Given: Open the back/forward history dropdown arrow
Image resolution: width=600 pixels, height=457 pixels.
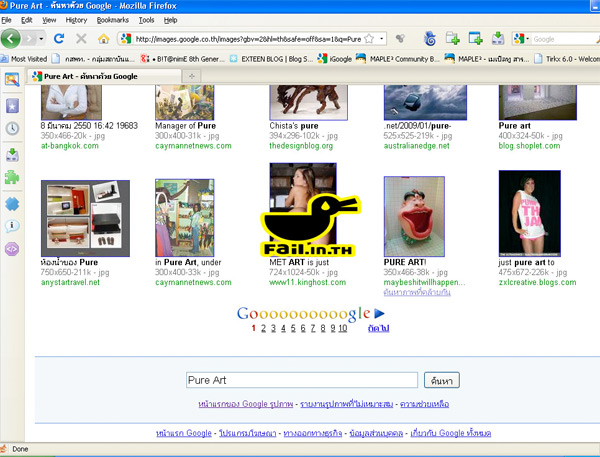Looking at the screenshot, I should point(41,39).
